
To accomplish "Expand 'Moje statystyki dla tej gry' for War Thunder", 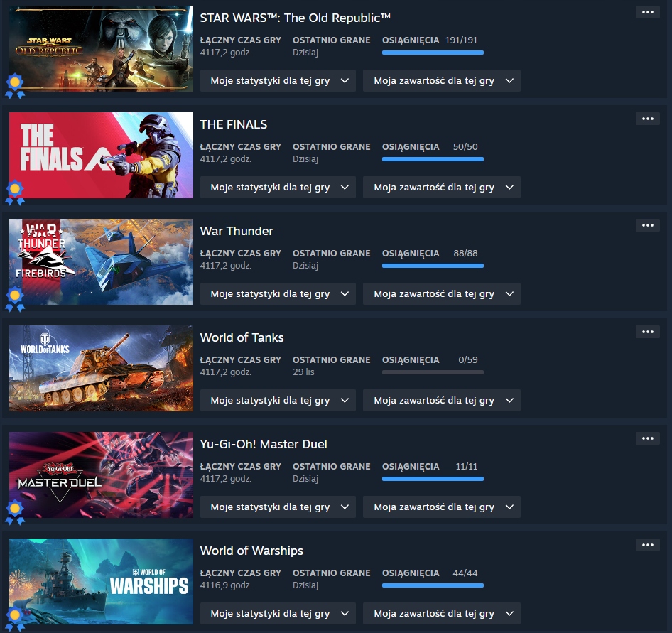I will click(x=278, y=294).
